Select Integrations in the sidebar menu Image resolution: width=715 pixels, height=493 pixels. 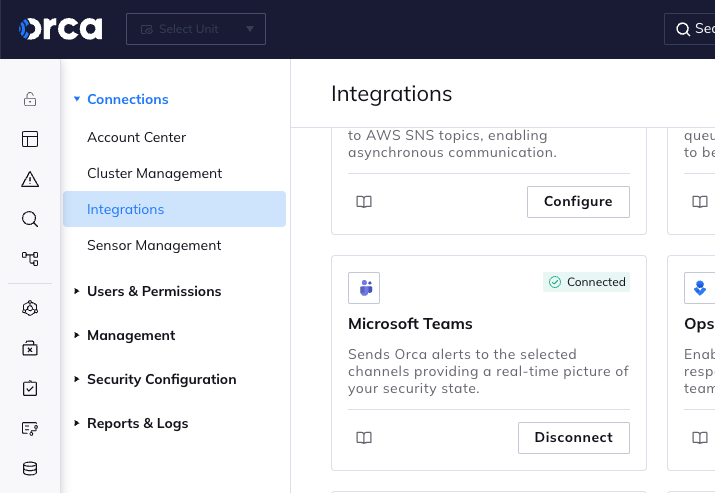(x=174, y=209)
